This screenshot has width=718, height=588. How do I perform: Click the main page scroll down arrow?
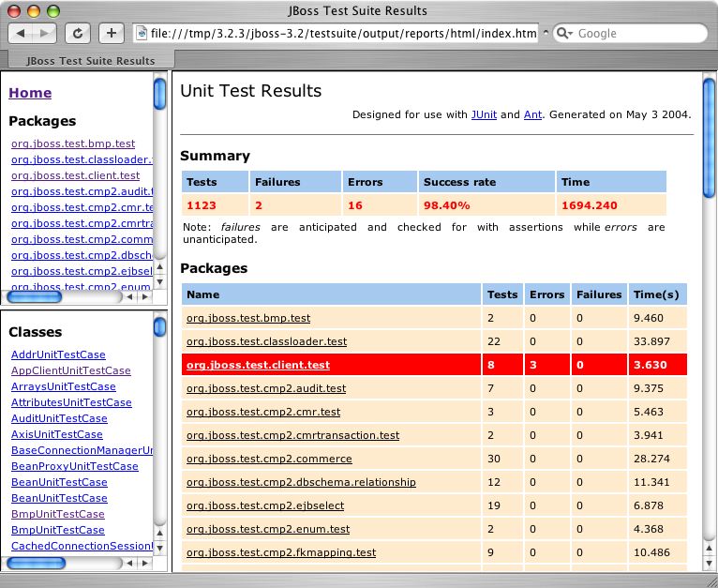pyautogui.click(x=709, y=563)
